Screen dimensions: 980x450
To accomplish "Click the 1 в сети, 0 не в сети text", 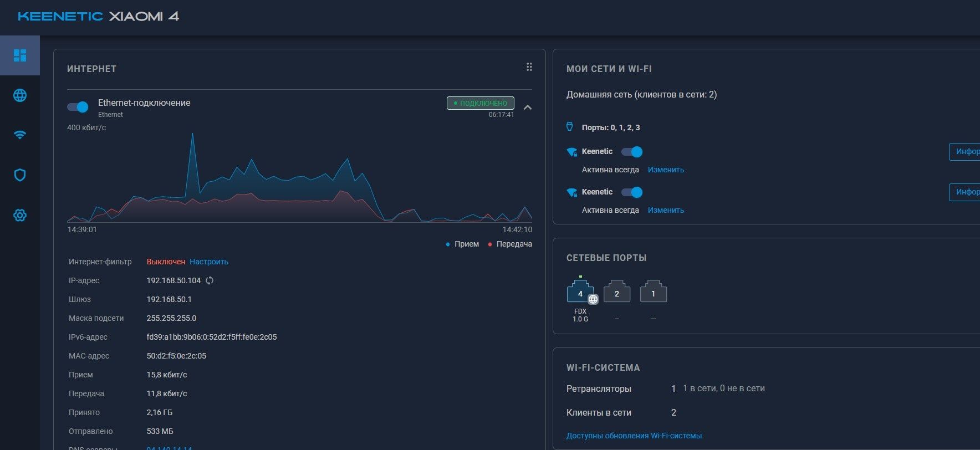I will 724,388.
